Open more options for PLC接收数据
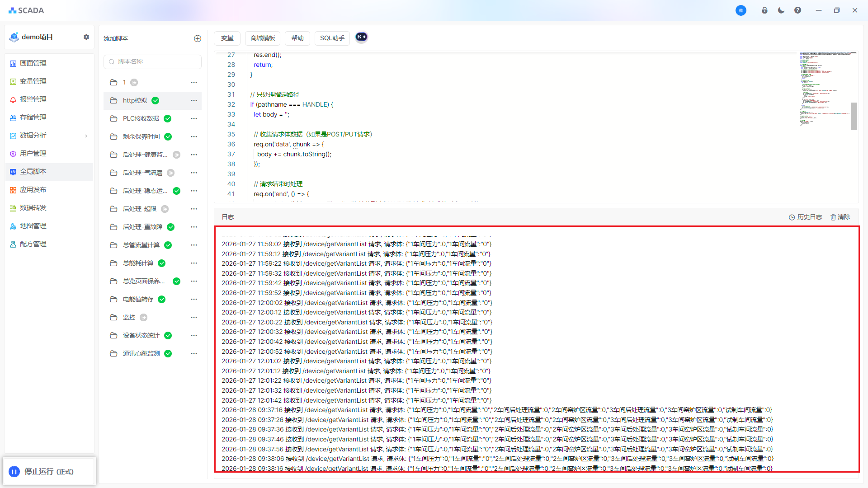The image size is (868, 488). (194, 118)
